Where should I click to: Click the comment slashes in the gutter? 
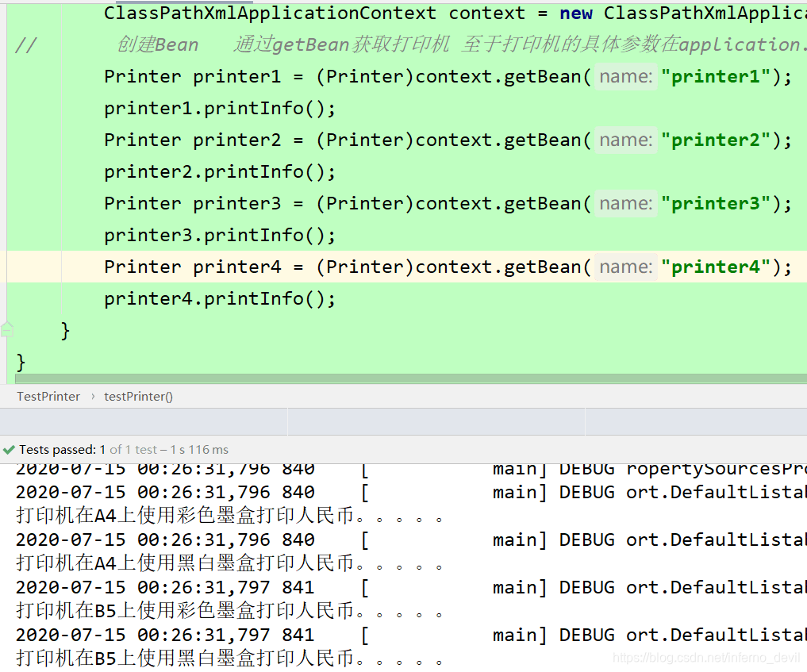25,45
